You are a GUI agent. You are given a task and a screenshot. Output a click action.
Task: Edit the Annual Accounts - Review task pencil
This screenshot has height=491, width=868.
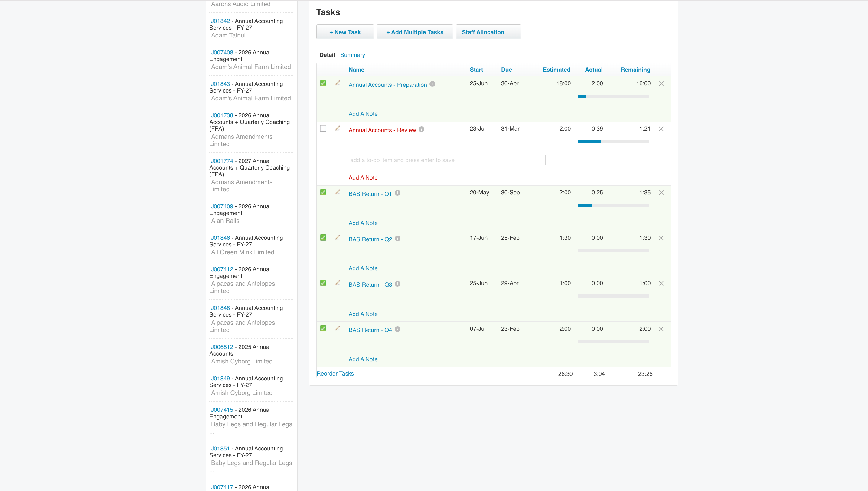coord(337,128)
